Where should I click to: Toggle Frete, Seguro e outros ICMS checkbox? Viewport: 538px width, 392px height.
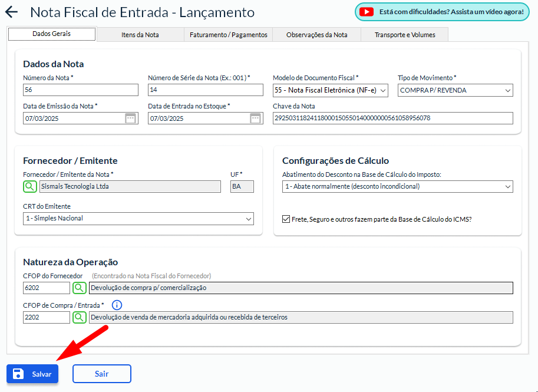point(286,219)
